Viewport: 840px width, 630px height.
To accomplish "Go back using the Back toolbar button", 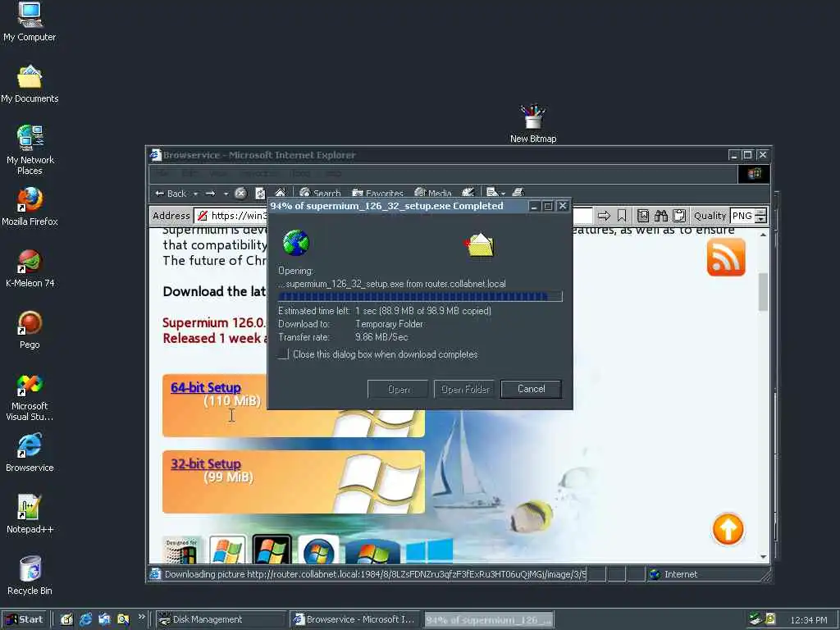I will pyautogui.click(x=171, y=194).
